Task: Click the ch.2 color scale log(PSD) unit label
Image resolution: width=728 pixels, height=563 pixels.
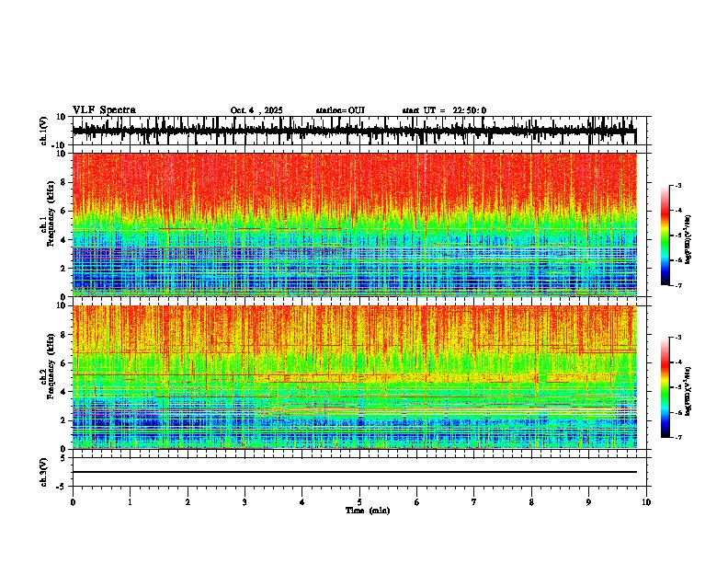Action: click(x=688, y=392)
